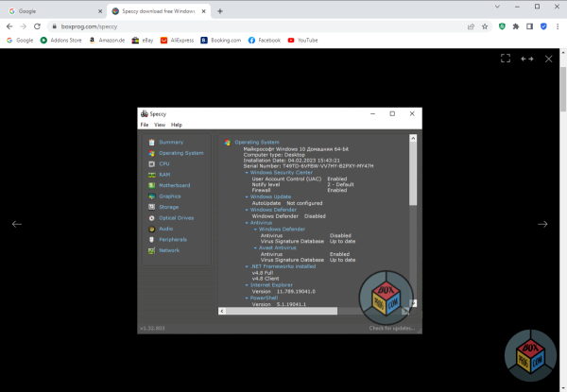
Task: Share this page via address bar icon
Action: pyautogui.click(x=471, y=26)
